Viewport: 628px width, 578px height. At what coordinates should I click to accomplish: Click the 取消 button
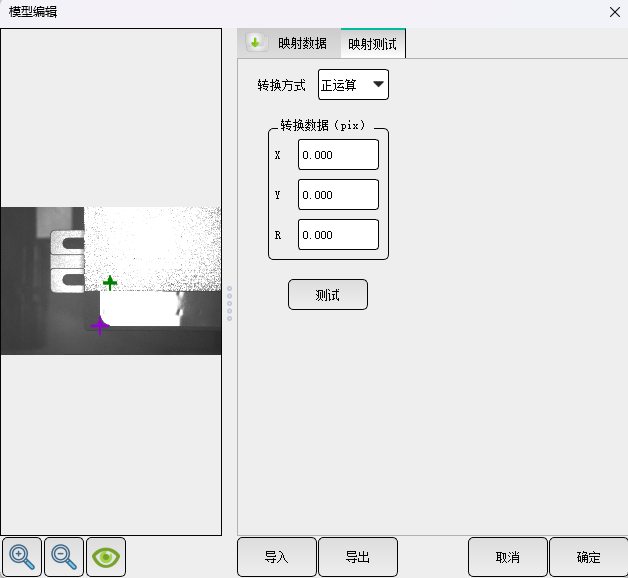[507, 557]
